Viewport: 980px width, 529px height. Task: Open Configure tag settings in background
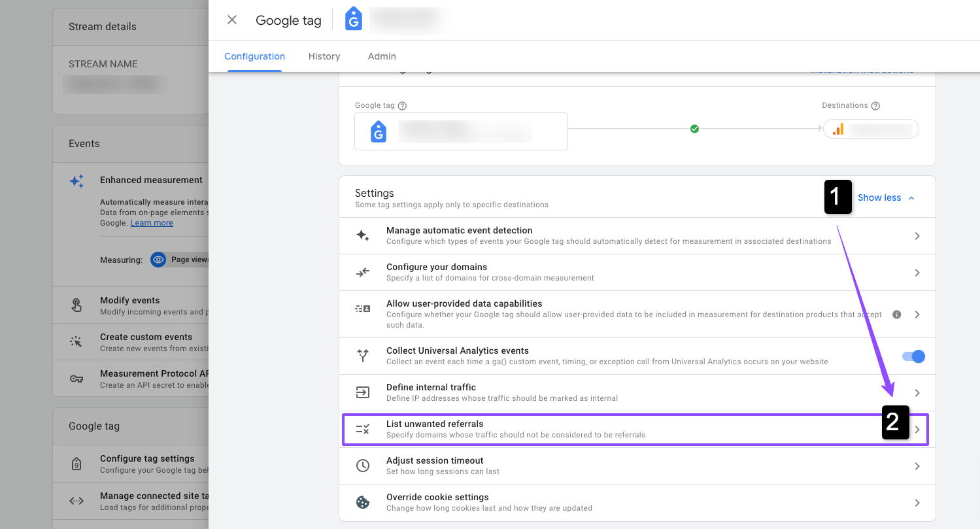click(x=131, y=464)
